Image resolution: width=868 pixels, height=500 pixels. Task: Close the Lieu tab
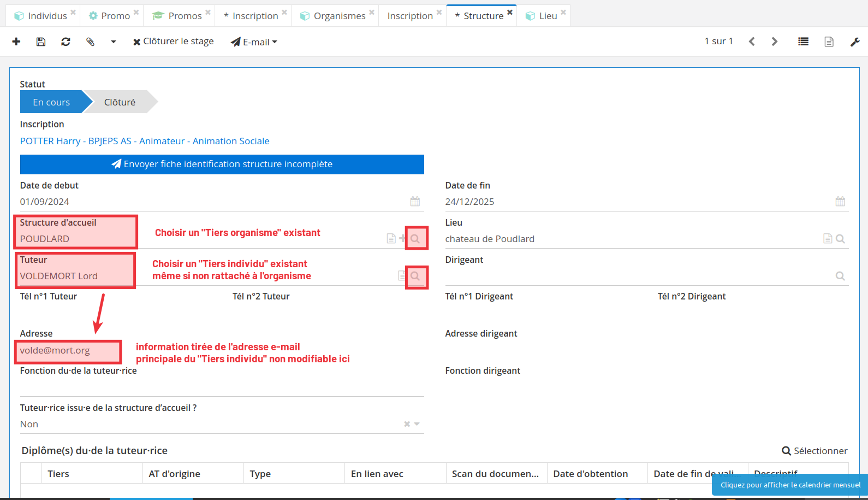563,12
